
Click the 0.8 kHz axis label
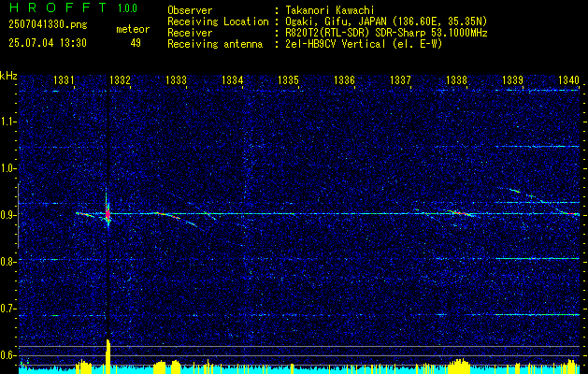click(x=7, y=262)
